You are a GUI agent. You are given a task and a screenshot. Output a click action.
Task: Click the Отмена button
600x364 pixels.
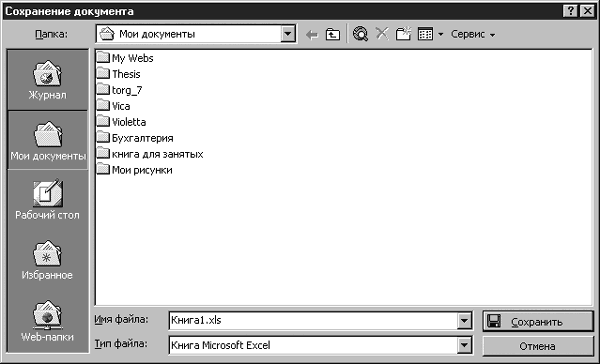(x=538, y=346)
